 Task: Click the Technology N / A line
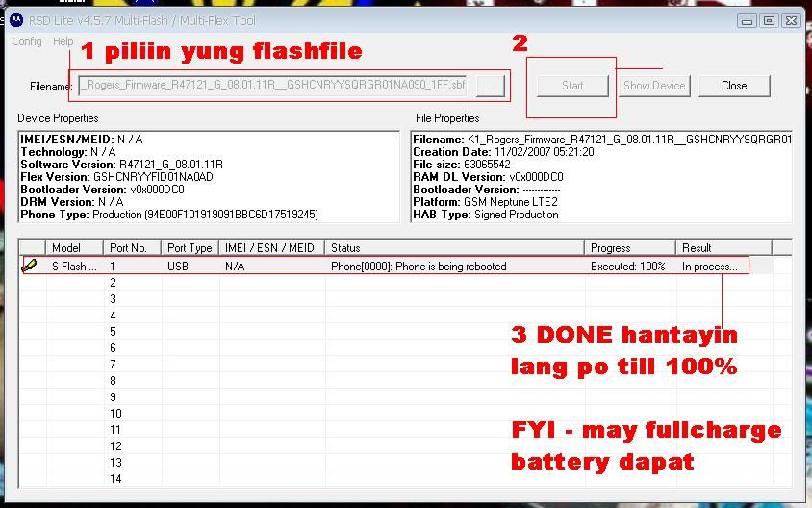point(68,152)
